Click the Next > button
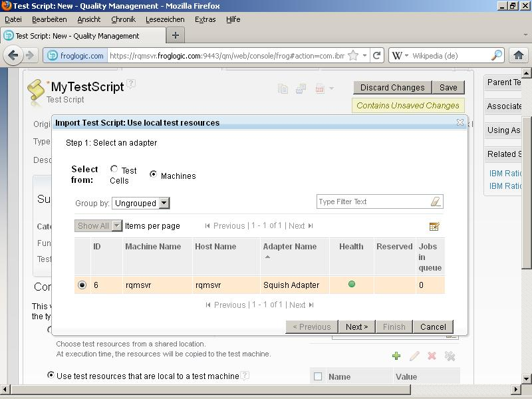Viewport: 532px width, 399px height. 356,327
